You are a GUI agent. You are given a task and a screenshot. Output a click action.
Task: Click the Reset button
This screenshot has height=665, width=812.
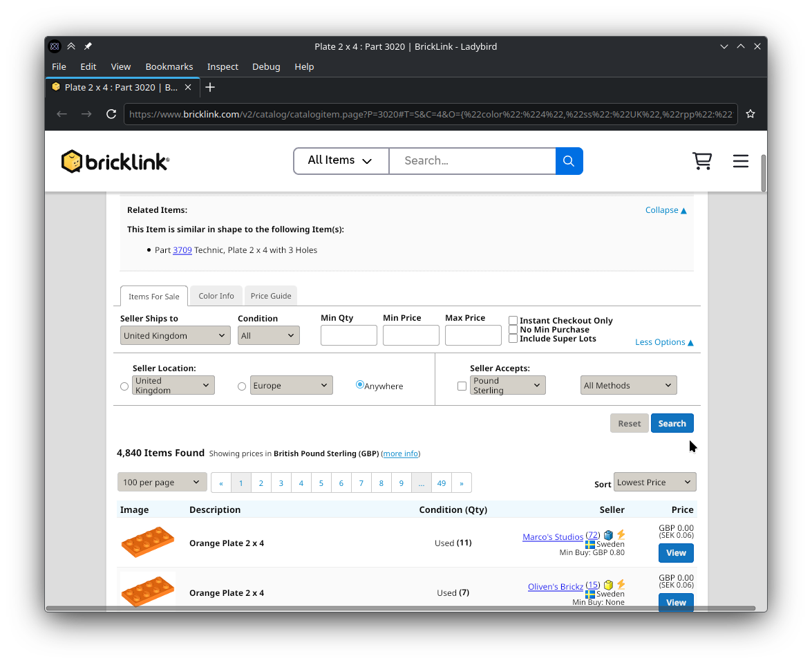pyautogui.click(x=629, y=424)
